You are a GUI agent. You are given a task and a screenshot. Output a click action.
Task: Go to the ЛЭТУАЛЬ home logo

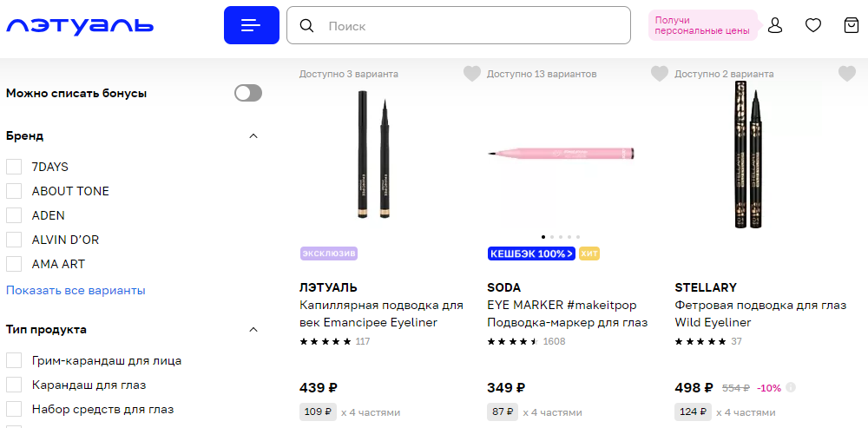80,25
